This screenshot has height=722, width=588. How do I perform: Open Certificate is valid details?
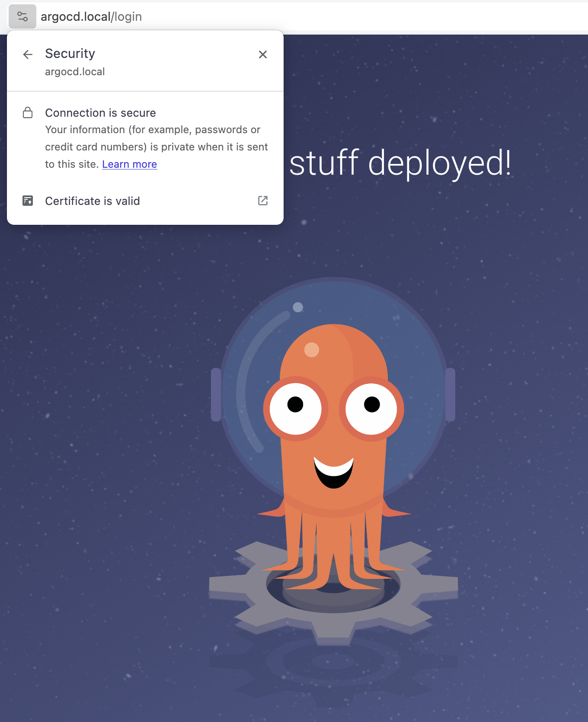[x=145, y=201]
